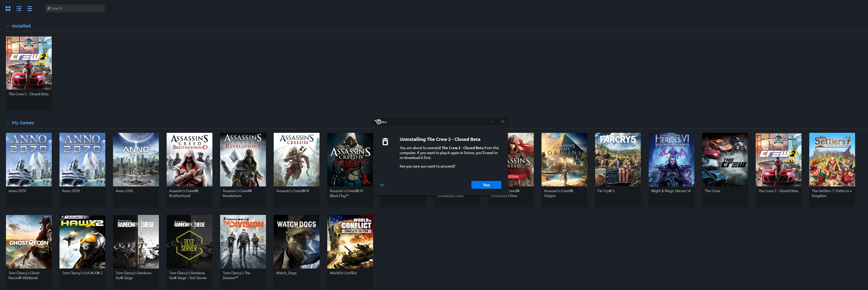This screenshot has height=290, width=868.
Task: Select Assassin's Creed Origins cover
Action: coord(564,160)
